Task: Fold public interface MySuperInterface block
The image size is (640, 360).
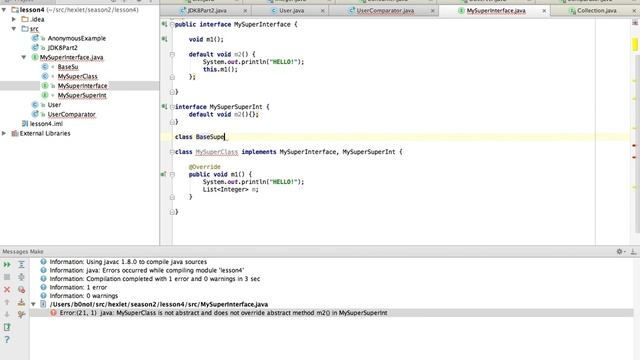Action: pyautogui.click(x=172, y=24)
